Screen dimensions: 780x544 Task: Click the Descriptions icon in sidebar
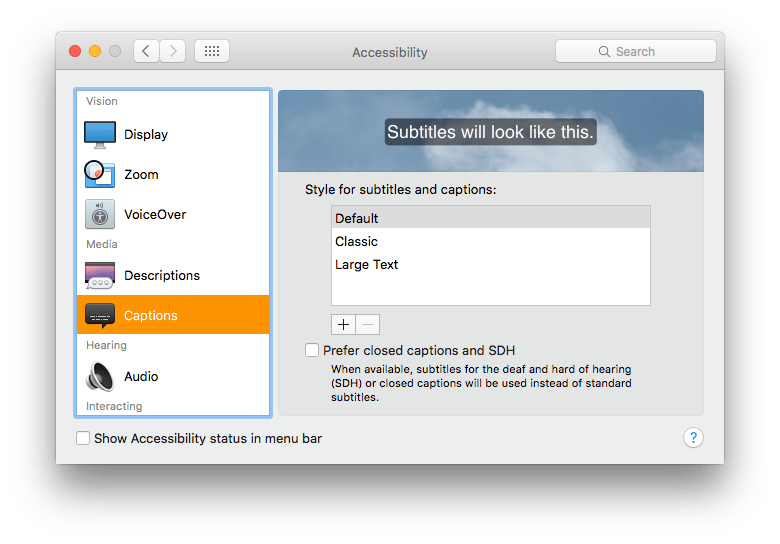point(100,276)
